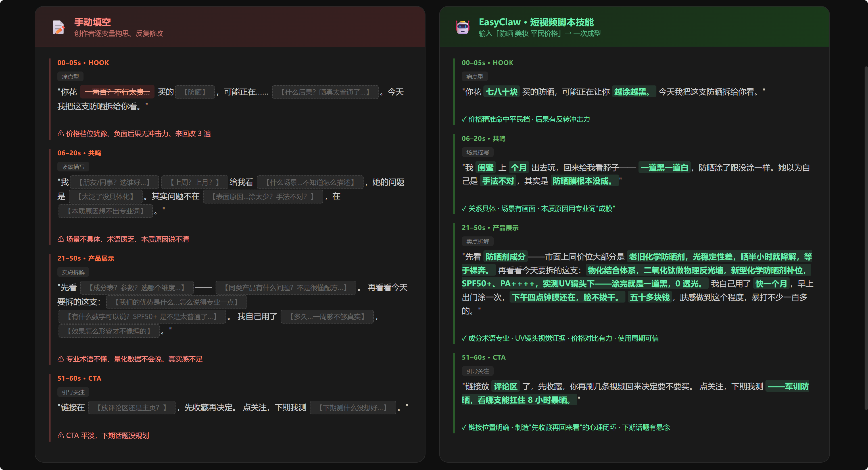Click the 痛点型 tag in EasyClaw panel
Viewport: 868px width, 470px height.
pos(474,76)
